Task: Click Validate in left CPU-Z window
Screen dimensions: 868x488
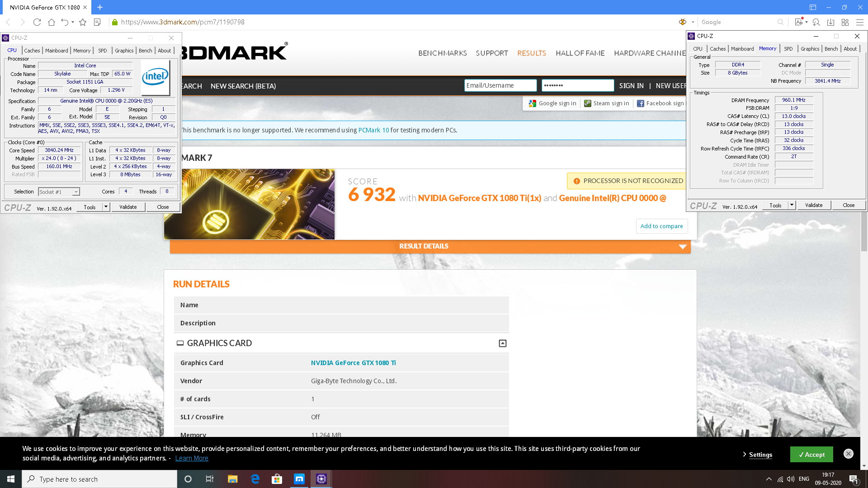Action: point(128,207)
